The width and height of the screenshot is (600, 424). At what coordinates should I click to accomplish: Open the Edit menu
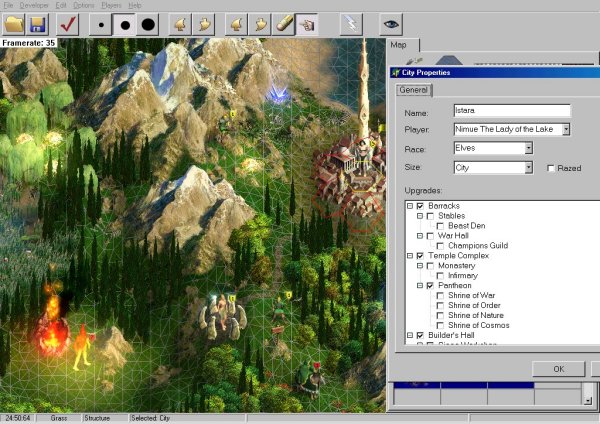[x=61, y=5]
